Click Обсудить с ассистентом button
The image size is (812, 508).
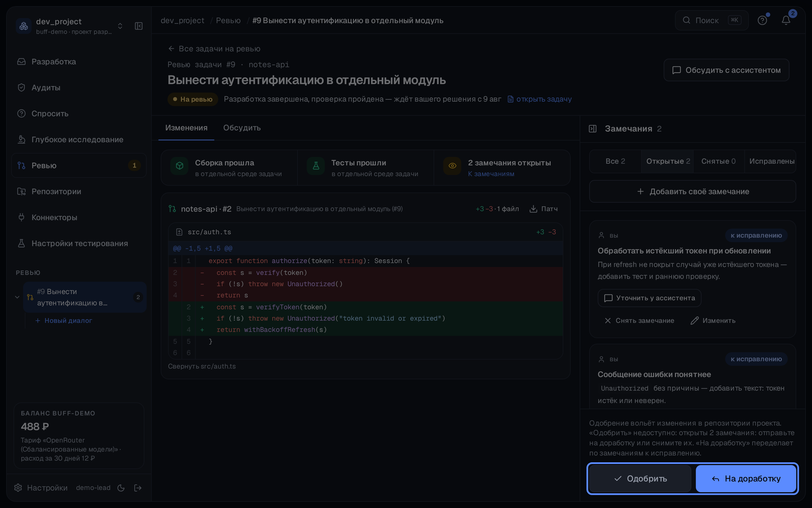pos(727,70)
